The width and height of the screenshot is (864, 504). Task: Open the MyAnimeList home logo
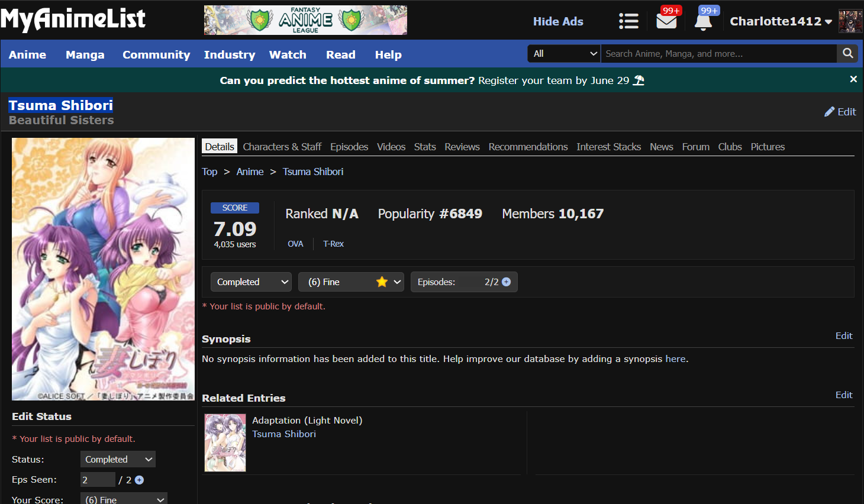point(73,20)
